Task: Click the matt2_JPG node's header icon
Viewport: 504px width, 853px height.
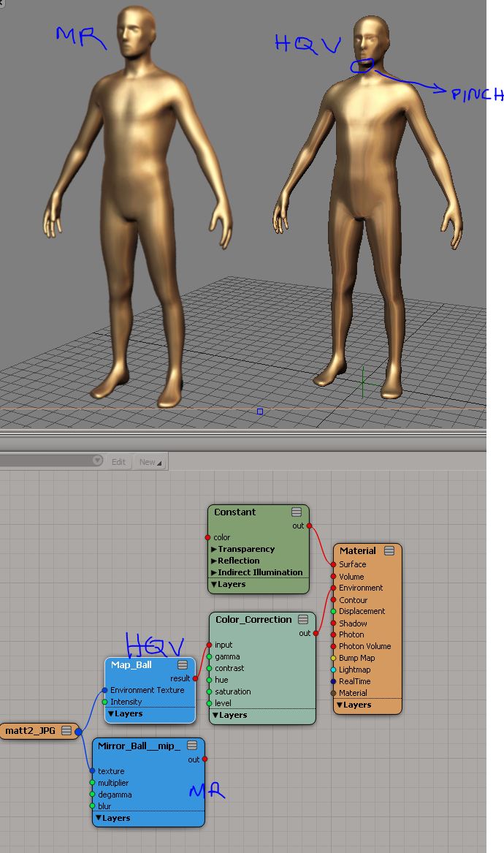Action: 66,730
